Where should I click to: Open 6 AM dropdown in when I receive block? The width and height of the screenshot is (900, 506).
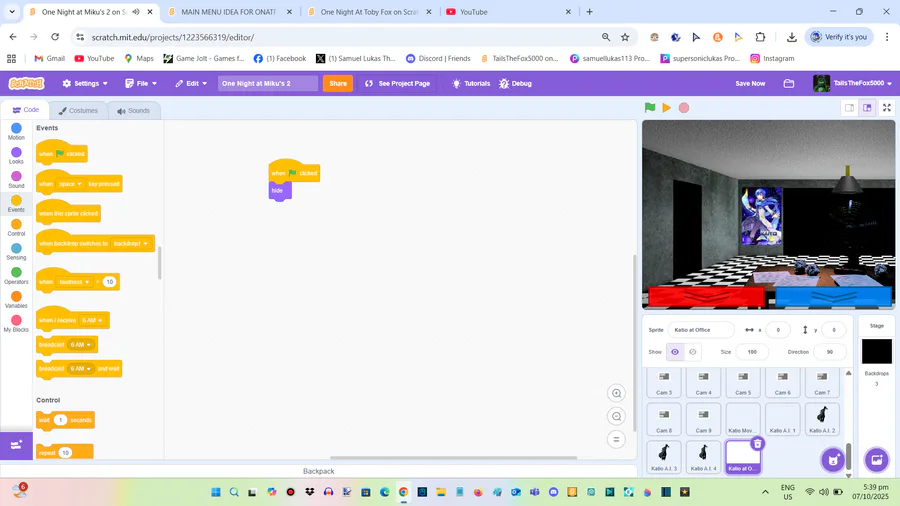[x=92, y=320]
